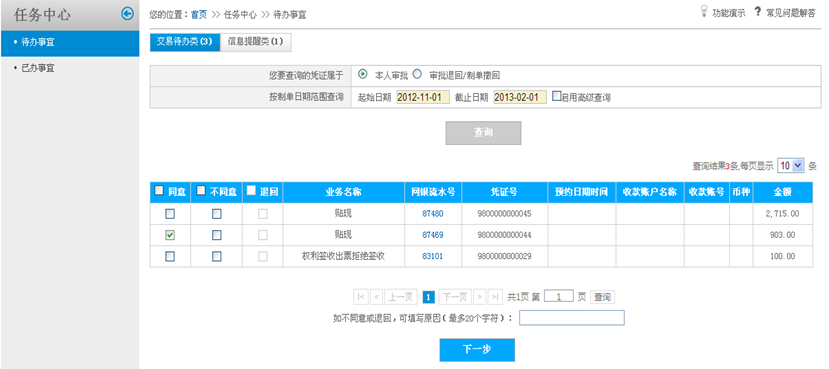The image size is (829, 369).
Task: Tick 不同意 for row 87469
Action: point(217,235)
